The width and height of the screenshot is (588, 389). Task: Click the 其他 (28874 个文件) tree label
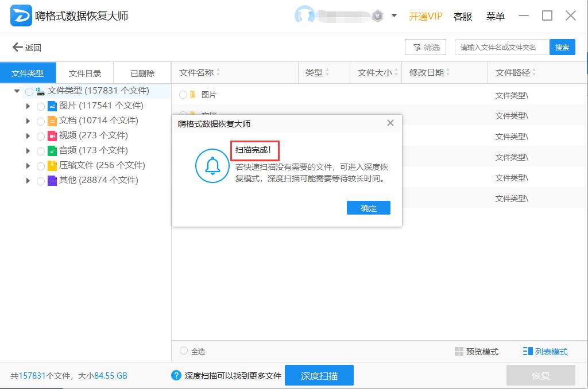click(x=99, y=180)
